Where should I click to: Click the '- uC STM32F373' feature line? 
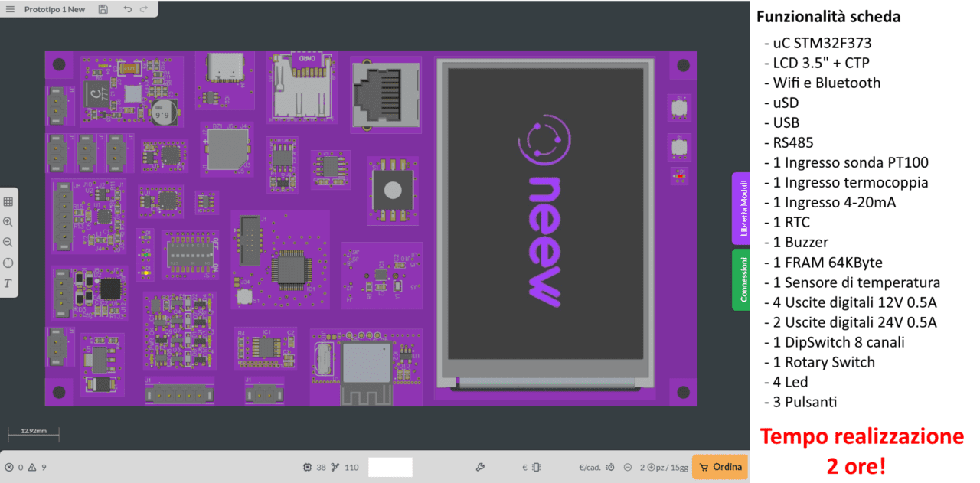pos(818,43)
